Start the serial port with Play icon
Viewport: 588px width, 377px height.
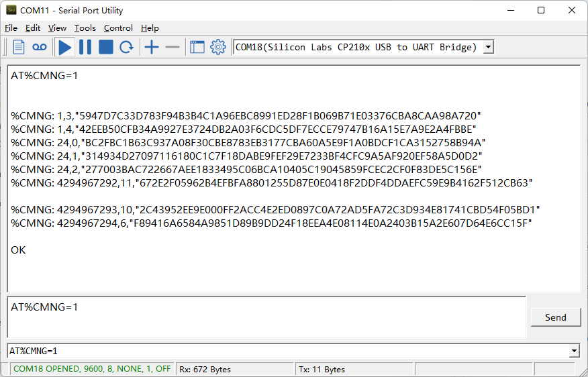coord(65,47)
